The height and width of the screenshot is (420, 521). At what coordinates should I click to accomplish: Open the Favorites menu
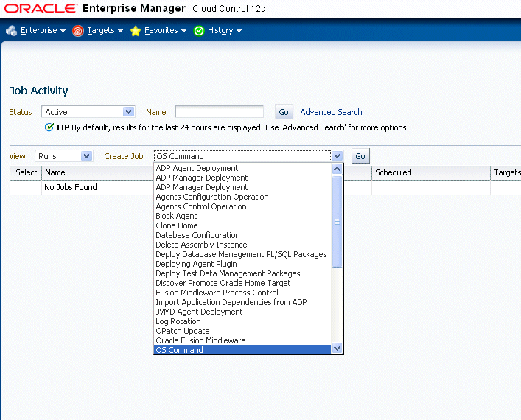[165, 30]
